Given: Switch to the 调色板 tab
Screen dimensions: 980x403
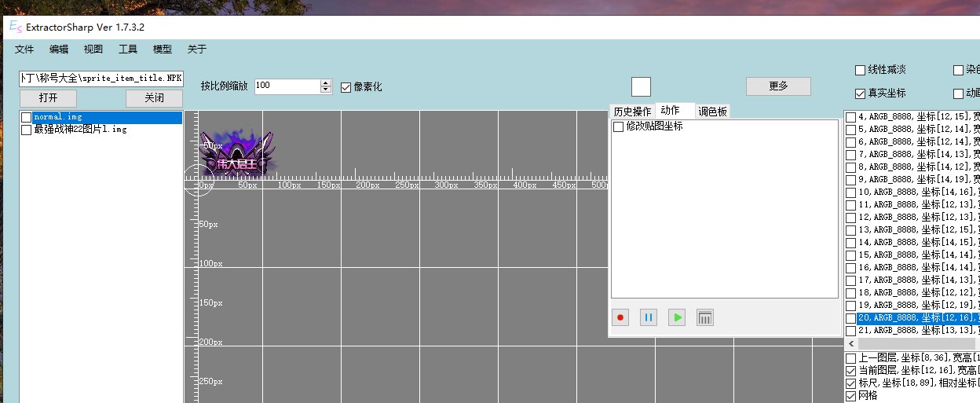Looking at the screenshot, I should coord(713,112).
